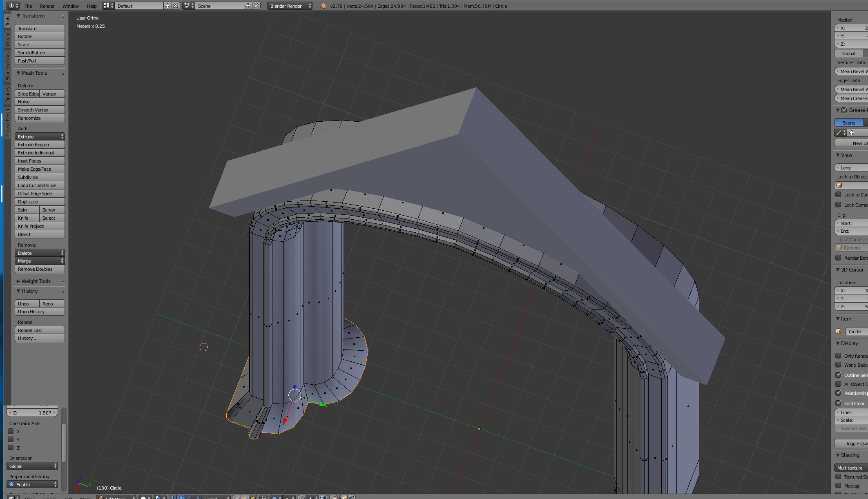Adjust the Mean Crease slider field
The image size is (868, 499).
pos(851,98)
